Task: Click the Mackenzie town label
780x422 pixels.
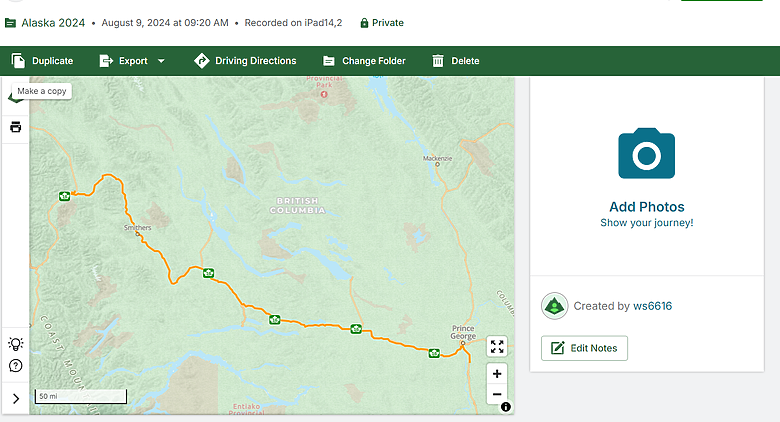Action: (x=437, y=158)
